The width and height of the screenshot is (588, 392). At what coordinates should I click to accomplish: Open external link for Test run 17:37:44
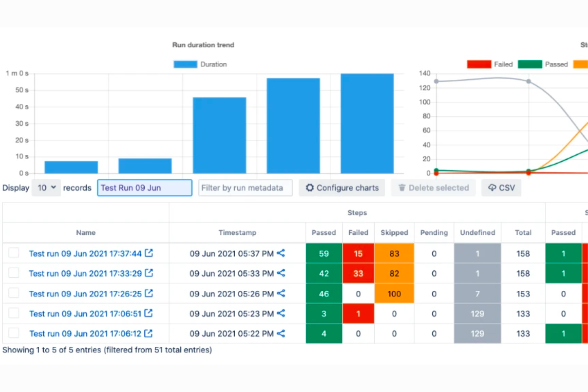pyautogui.click(x=149, y=253)
